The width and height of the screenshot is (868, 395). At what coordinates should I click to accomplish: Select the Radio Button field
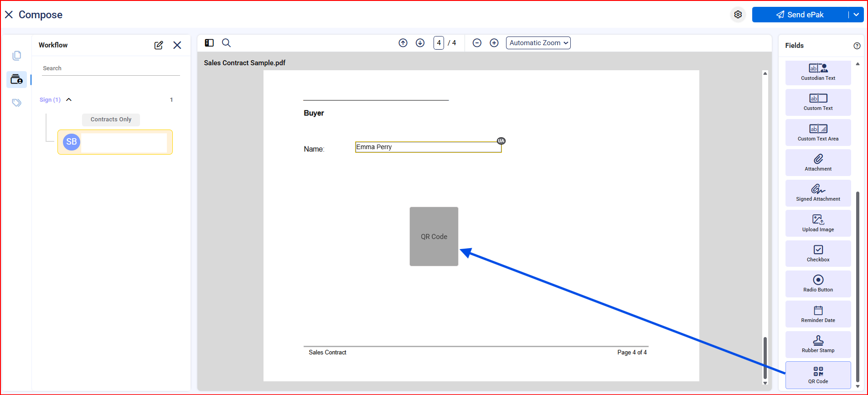coord(818,284)
